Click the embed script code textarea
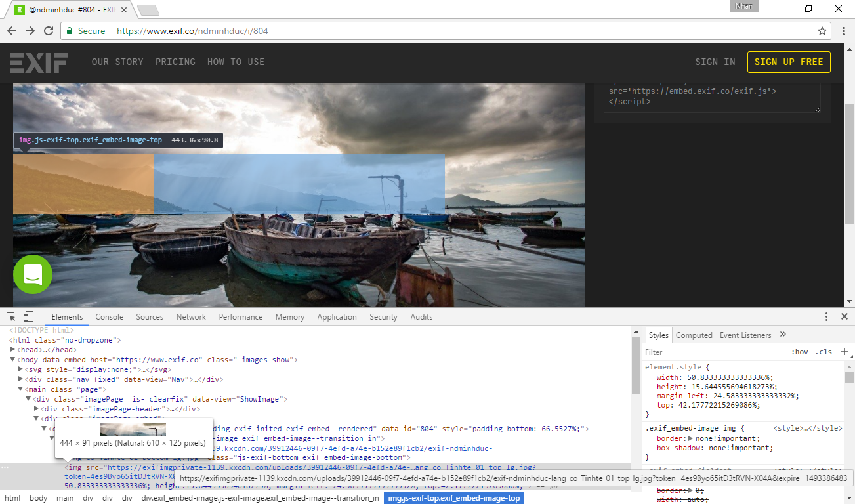This screenshot has height=504, width=855. [712, 96]
